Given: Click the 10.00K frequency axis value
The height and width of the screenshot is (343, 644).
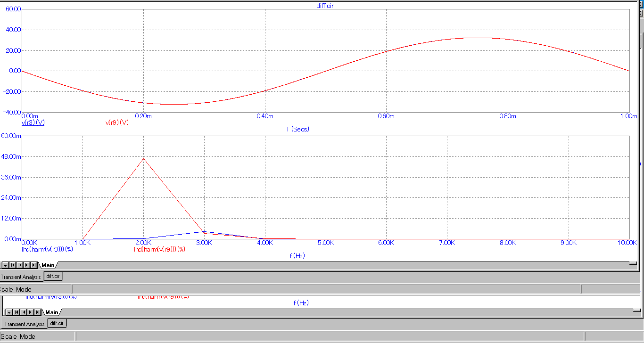Looking at the screenshot, I should tap(627, 243).
